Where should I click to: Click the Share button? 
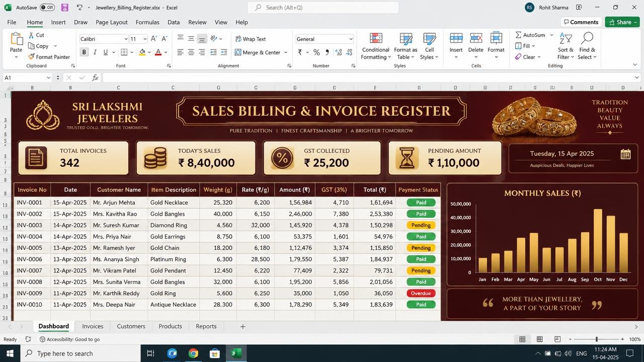point(622,22)
